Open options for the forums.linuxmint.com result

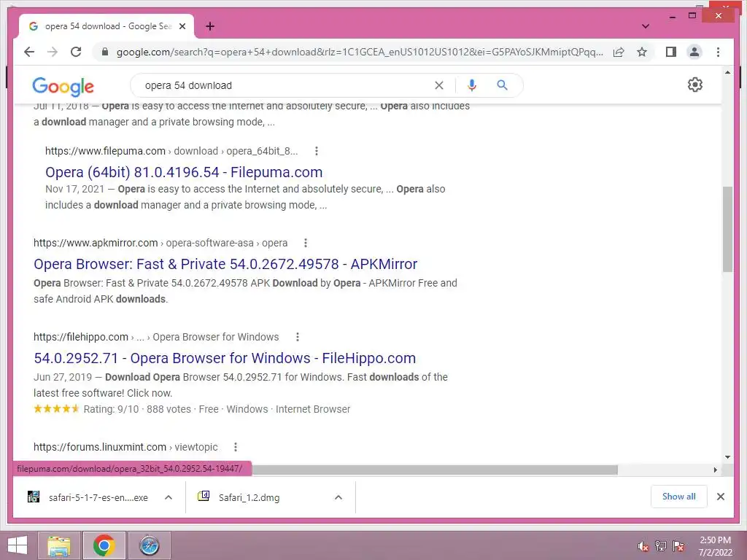[236, 447]
